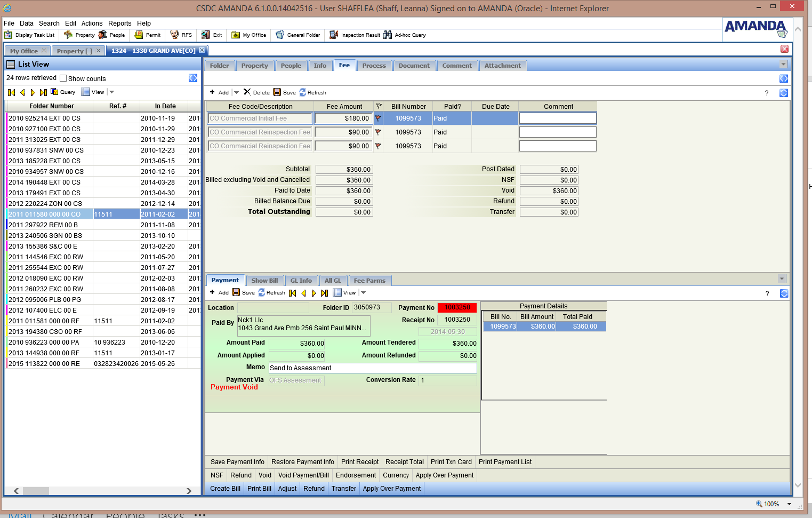This screenshot has width=812, height=518.
Task: Click the Save icon in Fee toolbar
Action: click(x=277, y=92)
